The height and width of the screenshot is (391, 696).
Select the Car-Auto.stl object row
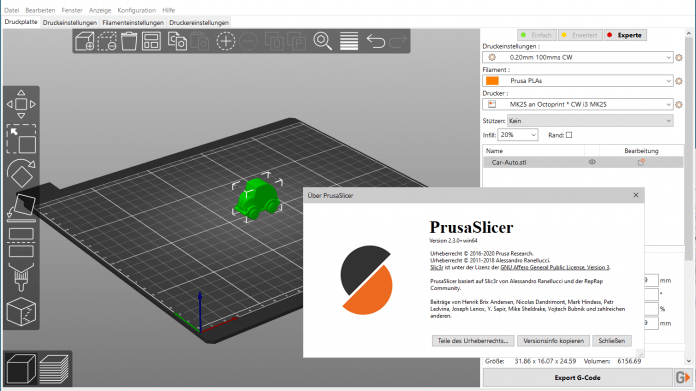(583, 162)
